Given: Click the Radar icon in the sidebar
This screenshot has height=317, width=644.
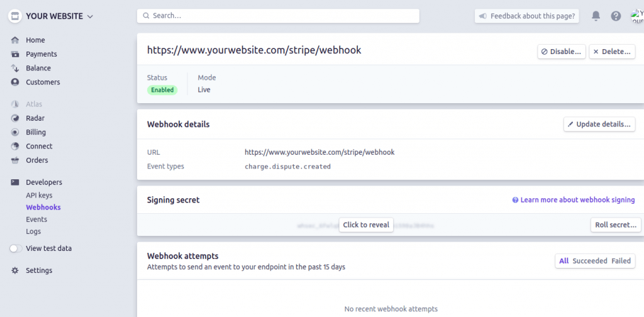Looking at the screenshot, I should click(x=15, y=118).
